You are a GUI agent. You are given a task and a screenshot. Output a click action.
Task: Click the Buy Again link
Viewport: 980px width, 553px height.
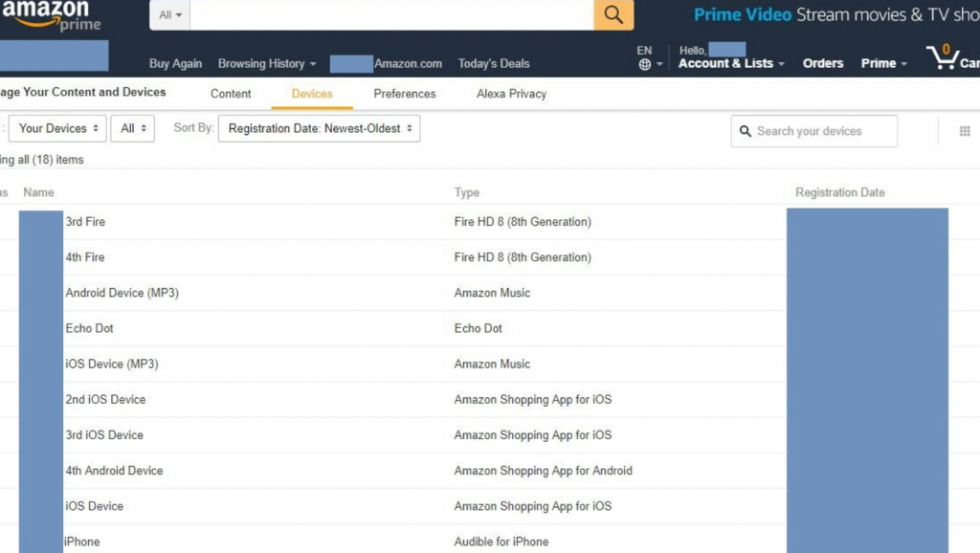point(176,64)
